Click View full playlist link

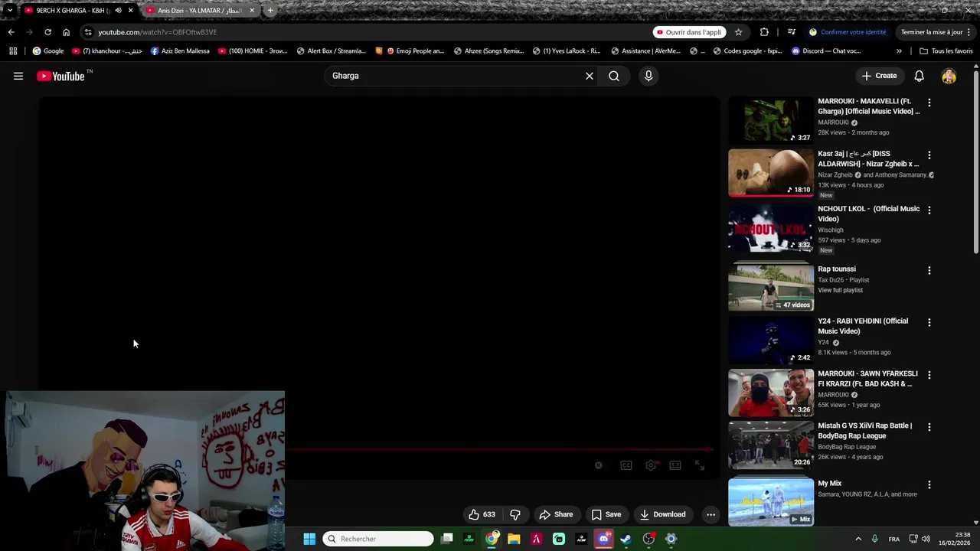coord(840,290)
